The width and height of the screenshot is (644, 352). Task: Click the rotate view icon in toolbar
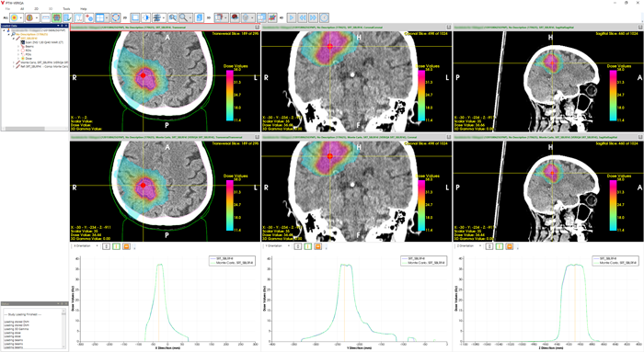(x=116, y=17)
